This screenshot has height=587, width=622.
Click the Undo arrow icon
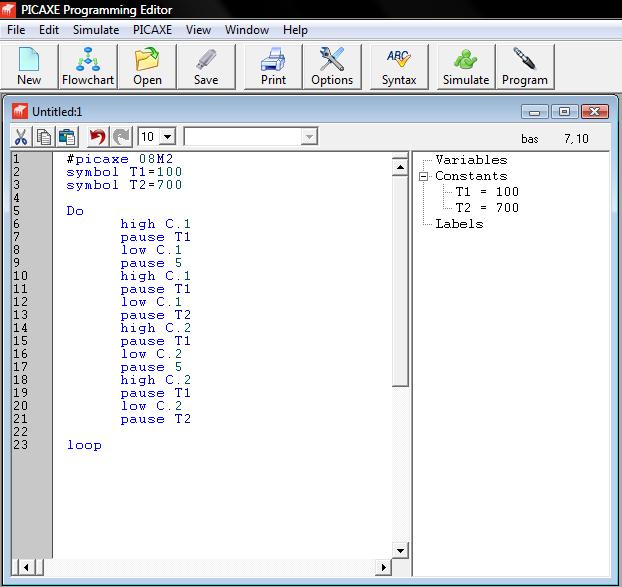pos(97,137)
